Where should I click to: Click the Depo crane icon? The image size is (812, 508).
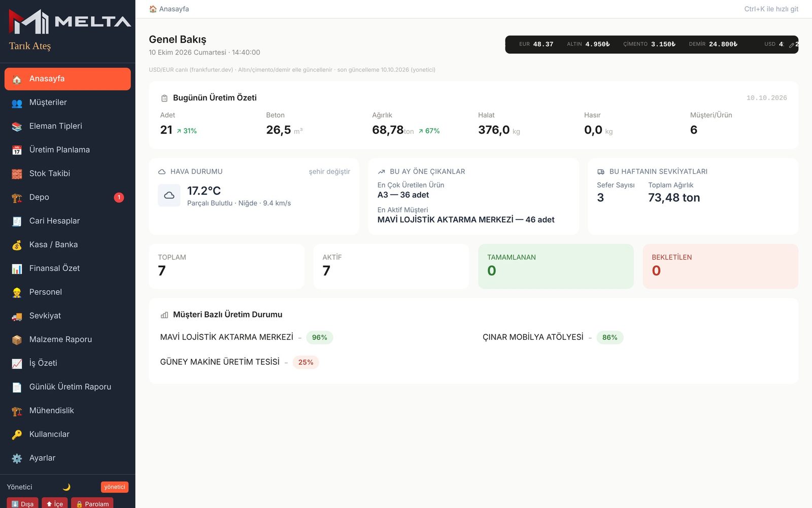17,198
